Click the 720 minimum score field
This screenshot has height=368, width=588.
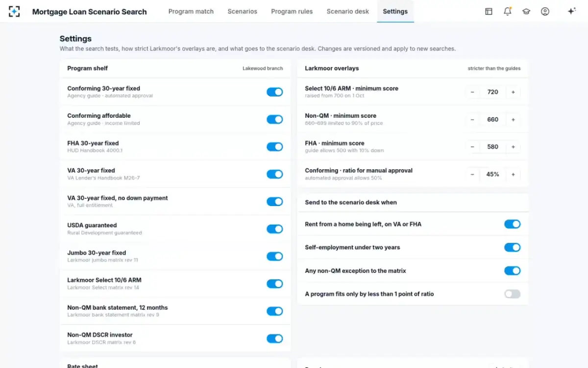(492, 92)
